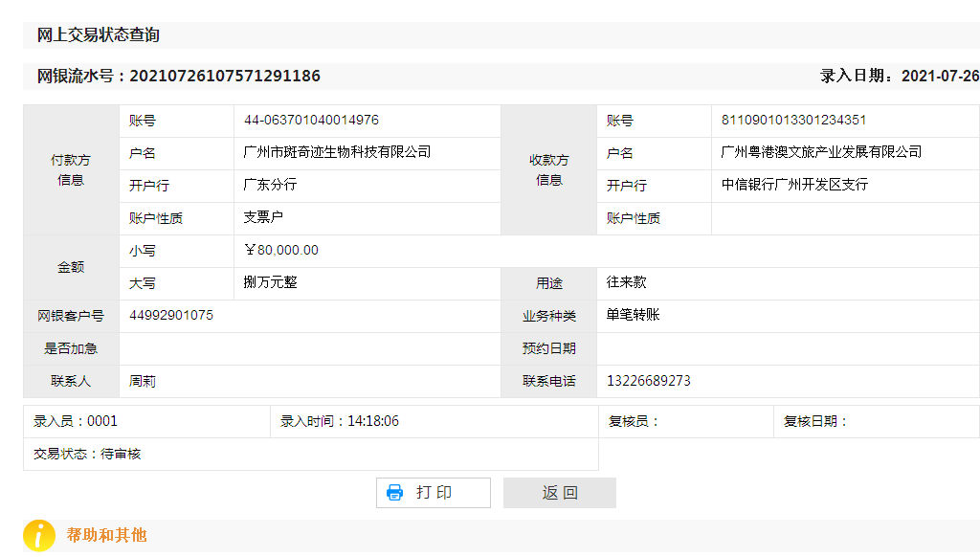Click the payer name 广州市斑奇迹生物科技有限公司
Viewport: 980px width, 557px height.
click(x=337, y=152)
